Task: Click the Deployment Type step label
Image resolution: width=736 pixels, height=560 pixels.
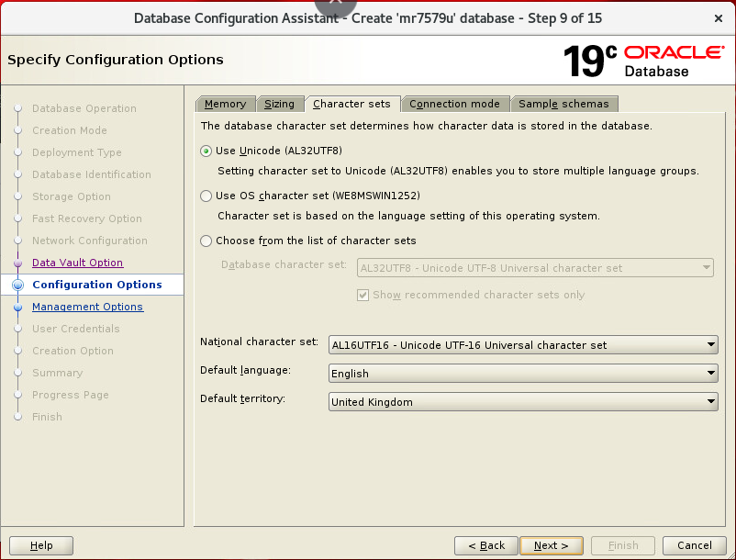Action: (x=77, y=152)
